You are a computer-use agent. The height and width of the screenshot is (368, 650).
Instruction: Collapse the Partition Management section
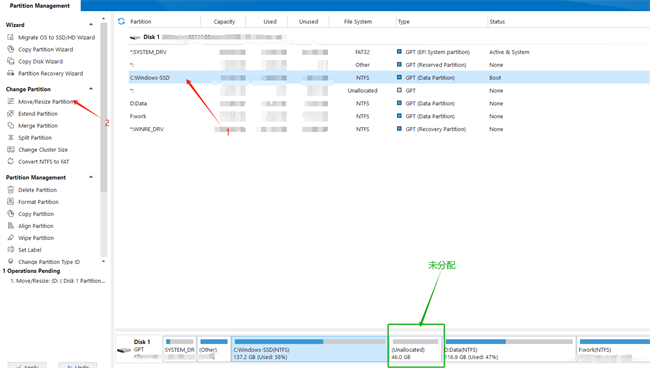[91, 177]
